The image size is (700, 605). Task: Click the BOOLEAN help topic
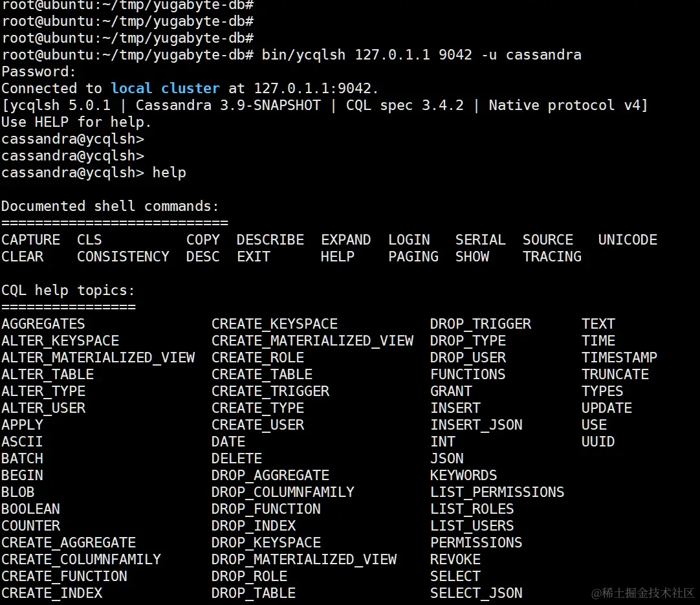(x=30, y=509)
